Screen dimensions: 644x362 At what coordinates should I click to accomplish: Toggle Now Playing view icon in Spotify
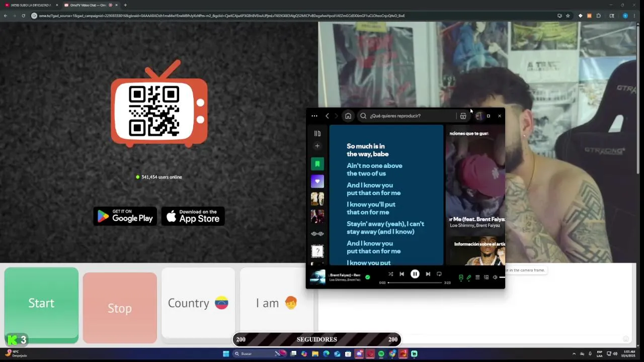460,277
